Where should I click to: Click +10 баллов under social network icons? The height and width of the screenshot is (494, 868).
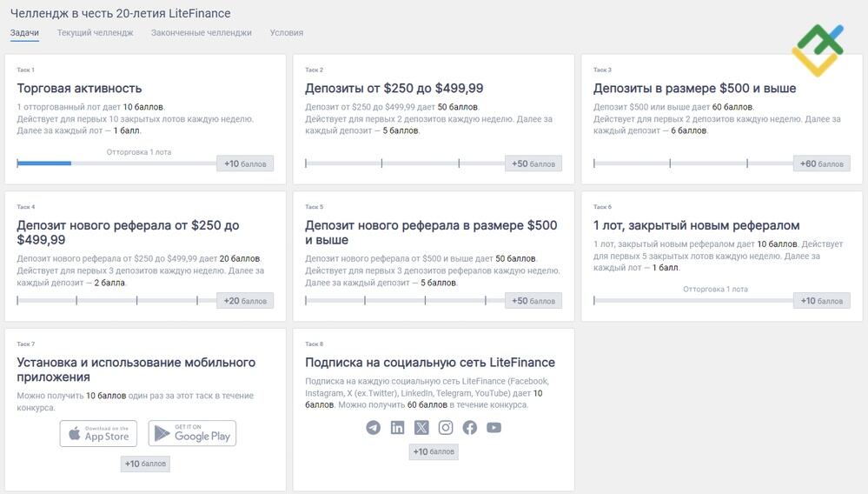click(434, 451)
